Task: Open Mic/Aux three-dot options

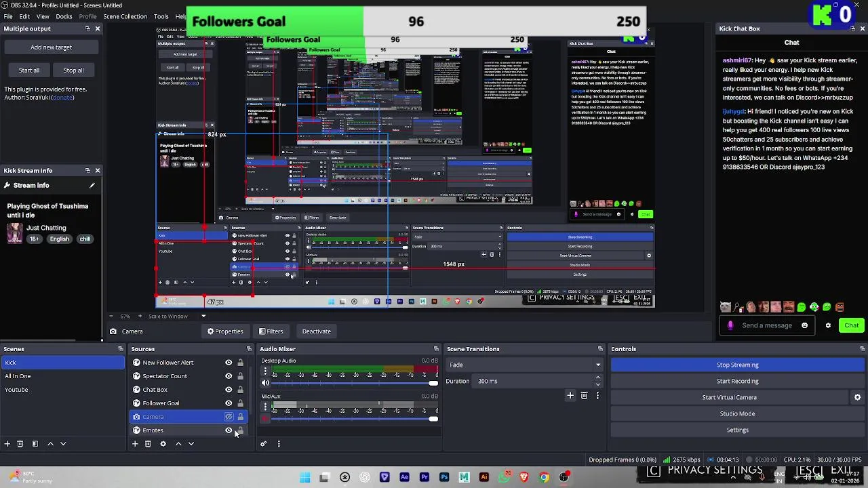Action: pyautogui.click(x=265, y=407)
